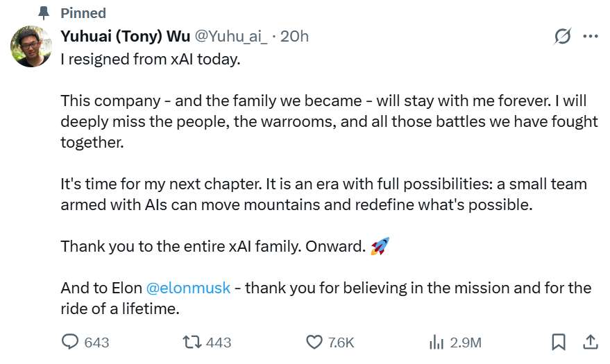Click the "I resigned from xAI today" text
This screenshot has width=610, height=364.
pyautogui.click(x=150, y=59)
